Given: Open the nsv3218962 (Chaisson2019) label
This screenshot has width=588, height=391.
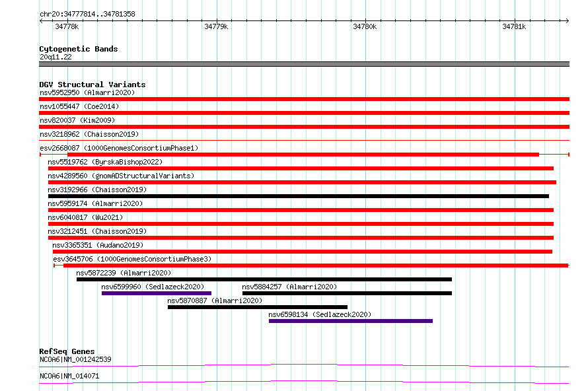Looking at the screenshot, I should click(x=89, y=134).
